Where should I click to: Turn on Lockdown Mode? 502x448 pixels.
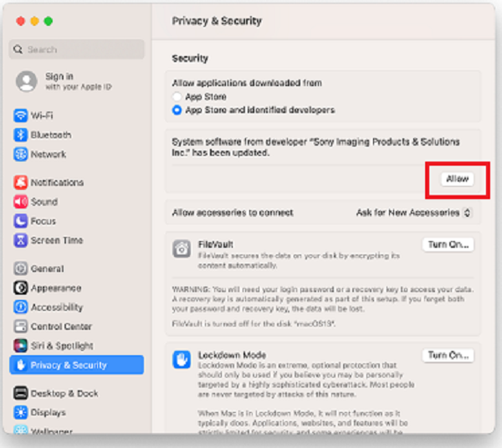pyautogui.click(x=449, y=355)
